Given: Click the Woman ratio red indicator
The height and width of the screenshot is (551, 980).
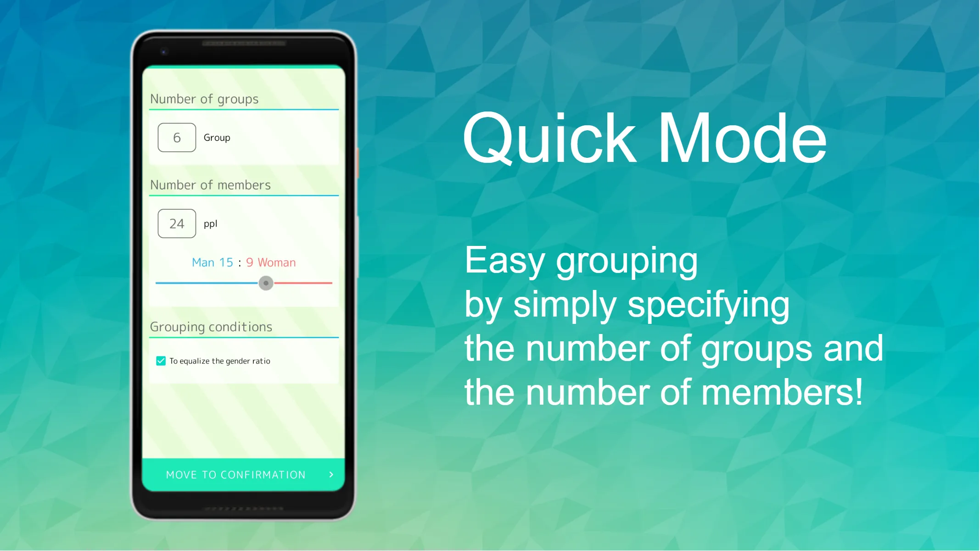Looking at the screenshot, I should tap(303, 283).
